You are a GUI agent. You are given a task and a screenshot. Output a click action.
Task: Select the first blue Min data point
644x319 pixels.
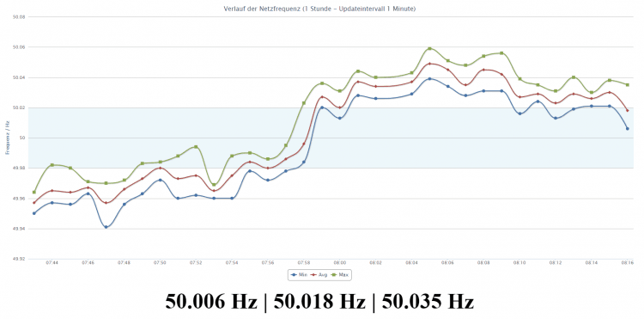click(x=34, y=213)
